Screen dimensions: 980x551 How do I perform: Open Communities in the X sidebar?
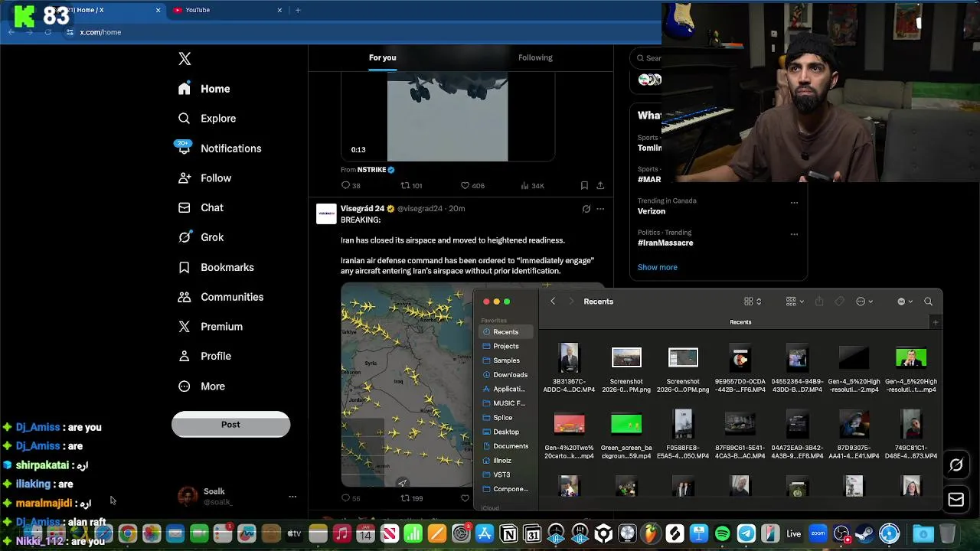click(220, 297)
